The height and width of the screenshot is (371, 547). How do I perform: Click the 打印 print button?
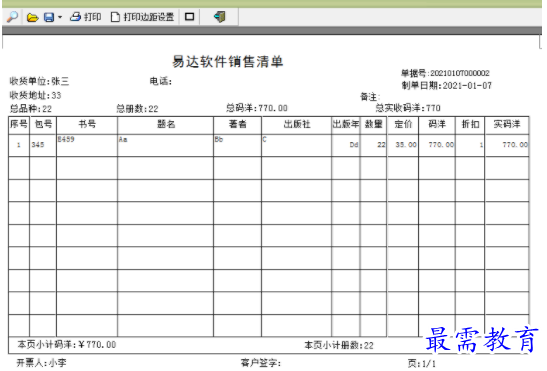click(x=86, y=17)
